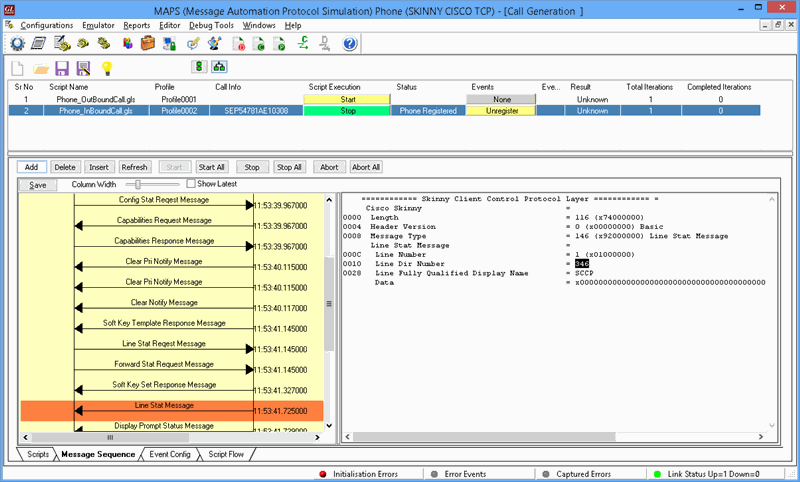Click the Abort All button
This screenshot has width=800, height=482.
point(366,167)
